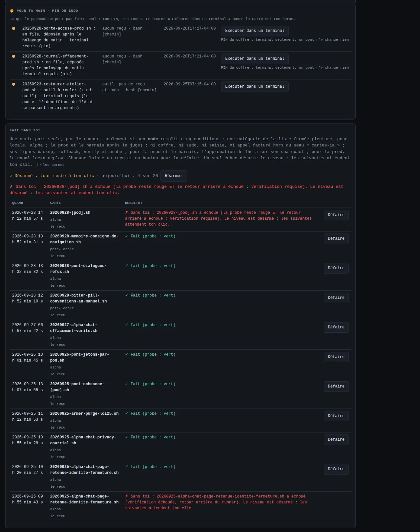Open 'le reçu' for 20260928-[pod].sh
420x532 pixels.
coord(58,227)
